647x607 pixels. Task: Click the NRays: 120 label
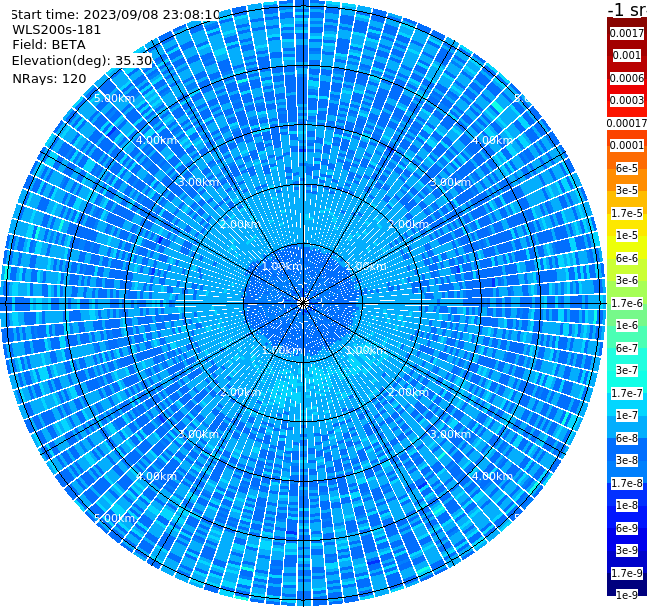tap(49, 78)
